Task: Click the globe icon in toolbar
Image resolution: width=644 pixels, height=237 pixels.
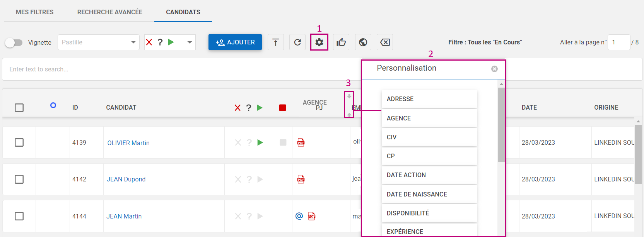Action: pos(363,42)
